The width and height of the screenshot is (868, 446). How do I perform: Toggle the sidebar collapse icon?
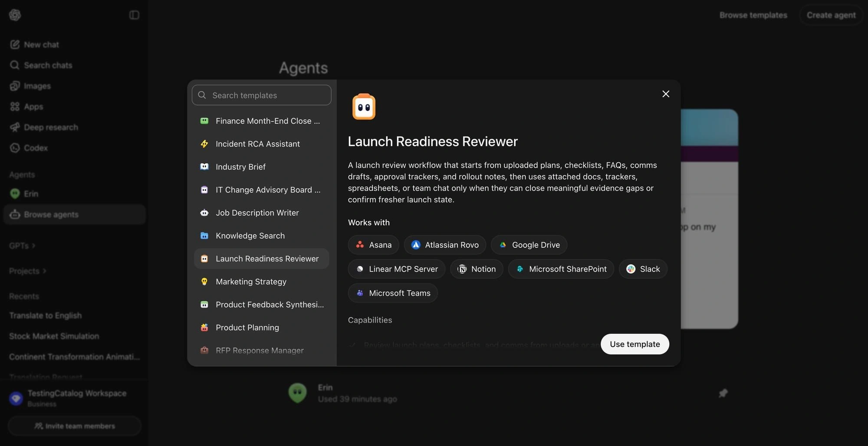click(134, 15)
